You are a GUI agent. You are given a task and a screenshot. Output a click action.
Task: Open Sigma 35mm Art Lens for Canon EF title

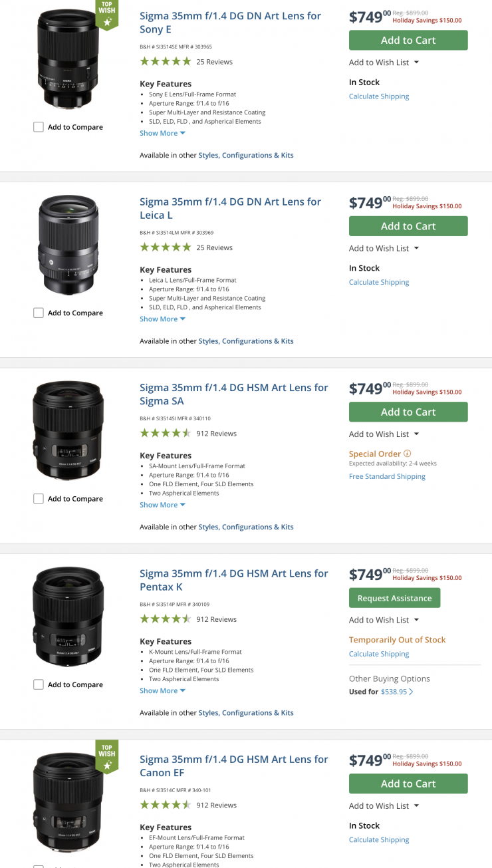(233, 766)
